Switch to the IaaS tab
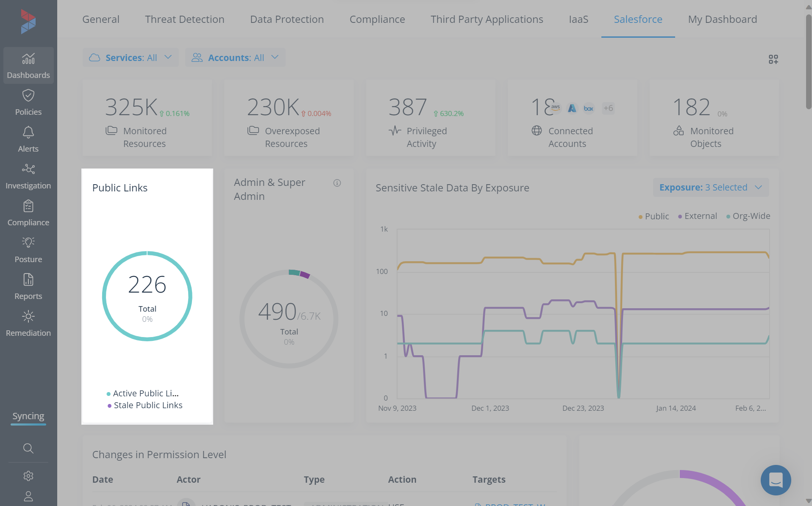Screen dimensions: 812x506 [x=578, y=19]
